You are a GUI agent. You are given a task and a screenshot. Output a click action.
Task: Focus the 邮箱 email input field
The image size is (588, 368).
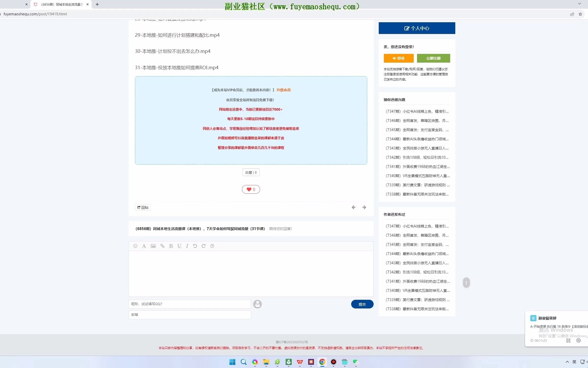[x=190, y=315]
